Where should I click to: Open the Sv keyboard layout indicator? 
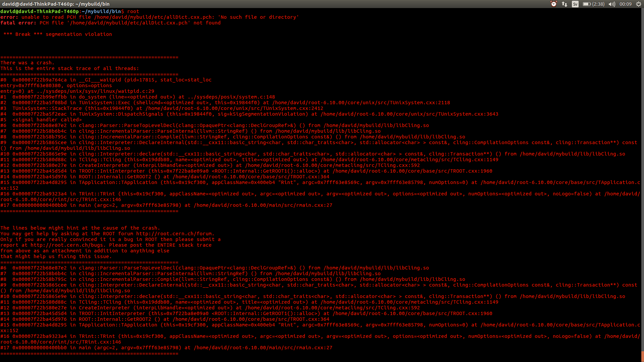[575, 4]
